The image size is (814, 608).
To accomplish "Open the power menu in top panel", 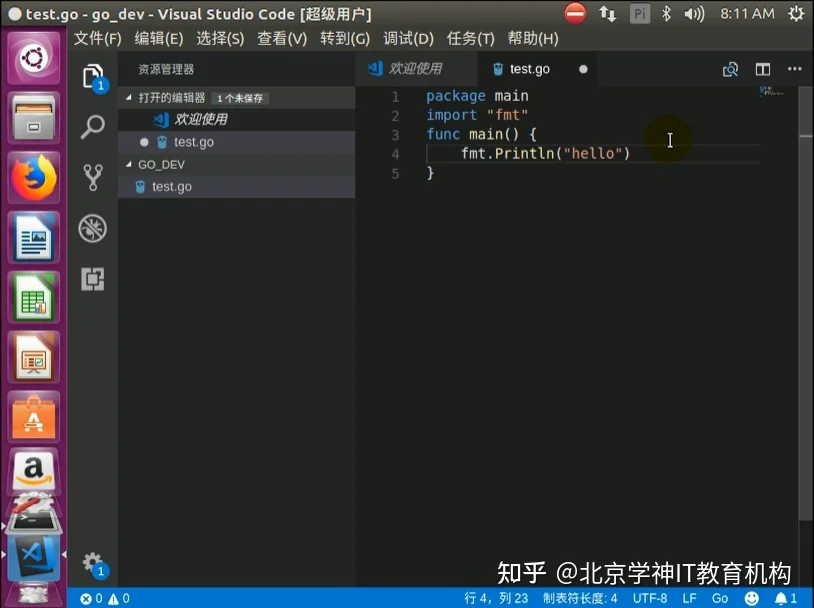I will [796, 13].
